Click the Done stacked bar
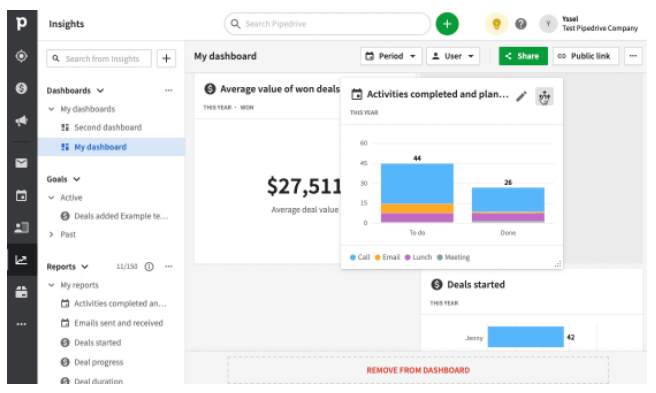Screen dimensions: 656x393 (x=508, y=205)
